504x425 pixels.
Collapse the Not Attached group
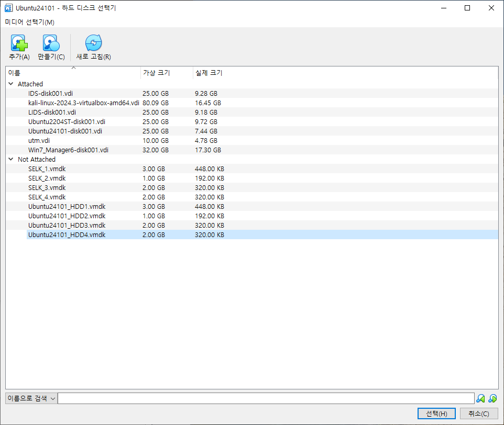tap(11, 159)
